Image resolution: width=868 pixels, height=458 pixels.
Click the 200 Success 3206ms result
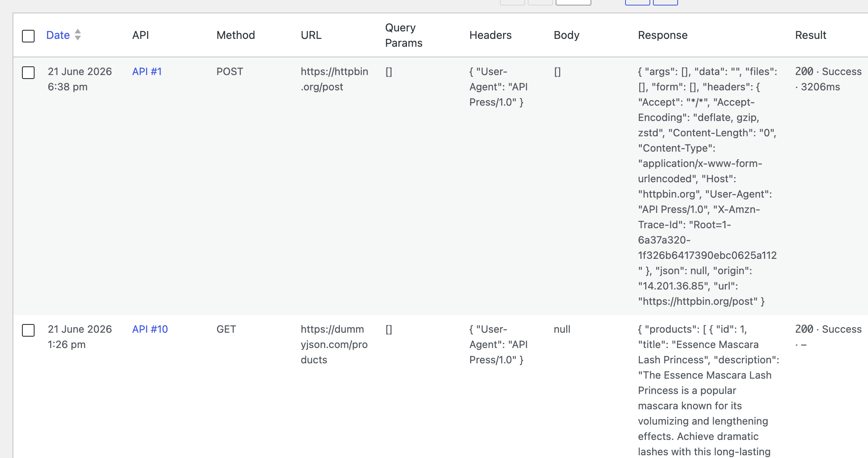828,79
